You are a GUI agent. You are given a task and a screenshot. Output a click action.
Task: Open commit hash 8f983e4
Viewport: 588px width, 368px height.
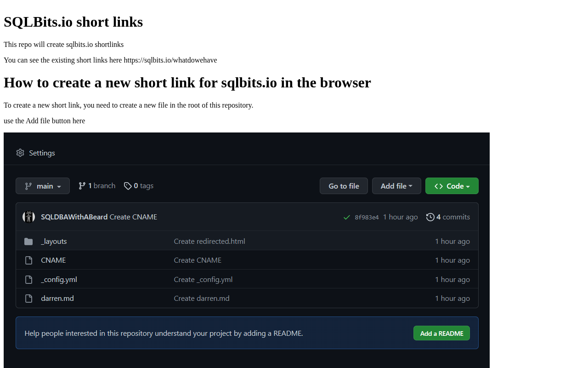(x=367, y=217)
